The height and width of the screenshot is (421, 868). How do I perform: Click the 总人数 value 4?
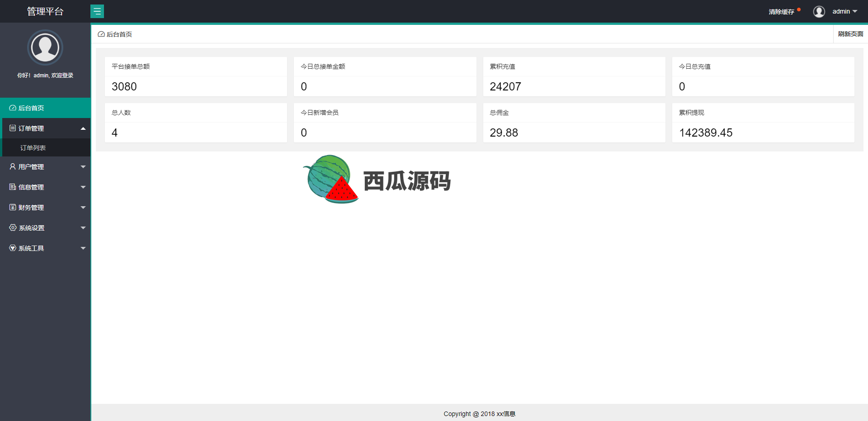[115, 132]
